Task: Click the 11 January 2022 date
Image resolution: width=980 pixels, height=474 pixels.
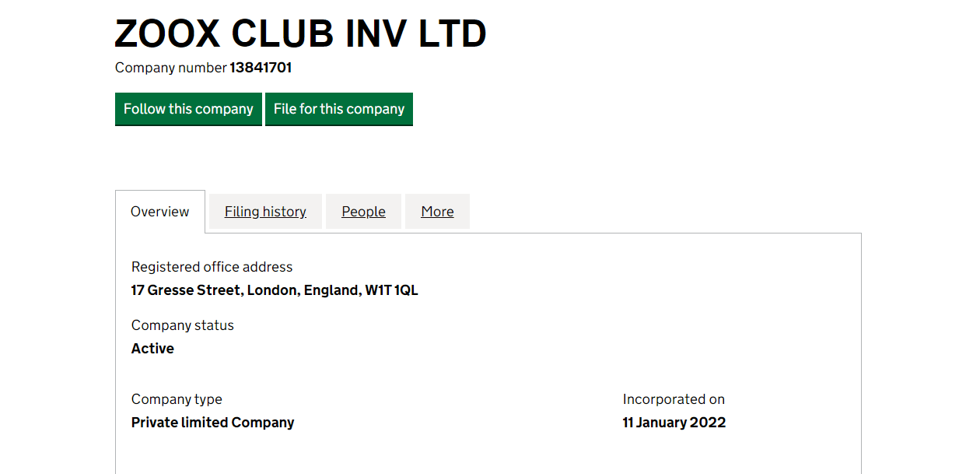Action: [674, 423]
